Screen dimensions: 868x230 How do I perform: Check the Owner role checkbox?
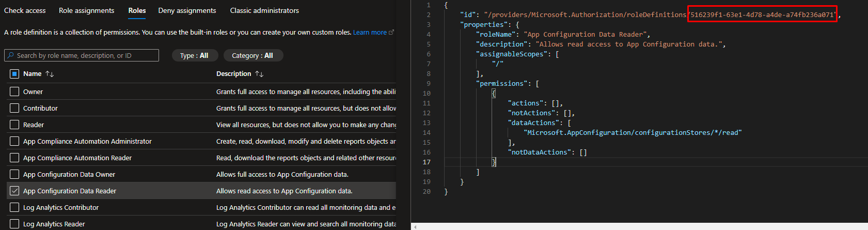coord(14,91)
